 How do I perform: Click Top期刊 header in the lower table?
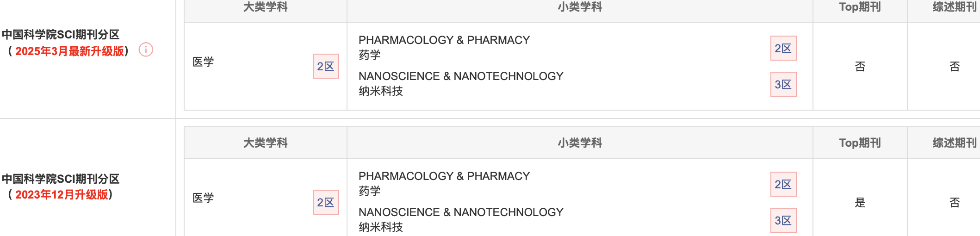click(x=860, y=143)
